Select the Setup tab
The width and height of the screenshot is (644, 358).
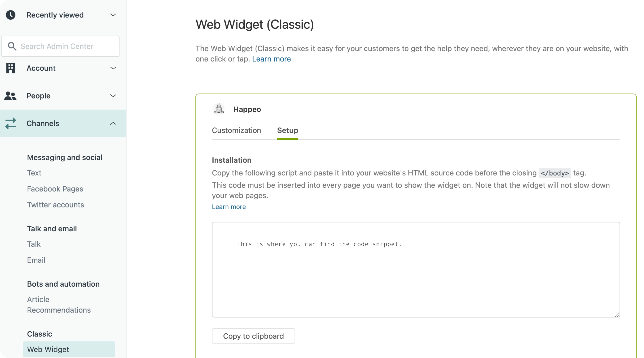[287, 130]
